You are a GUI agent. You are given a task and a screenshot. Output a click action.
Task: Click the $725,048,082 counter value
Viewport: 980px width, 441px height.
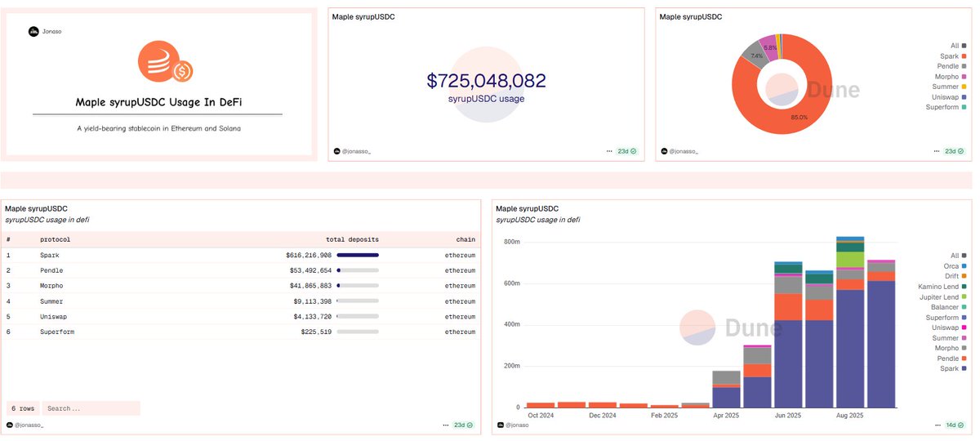click(x=486, y=80)
